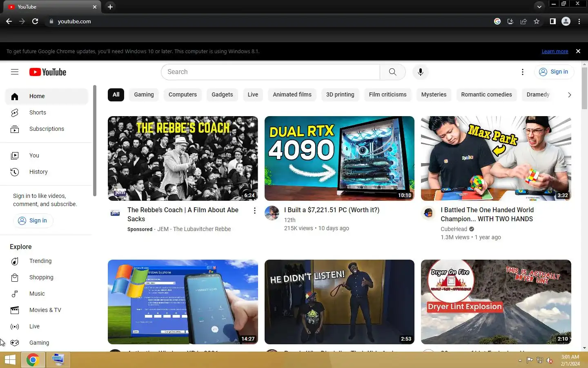The width and height of the screenshot is (588, 368).
Task: Open Chrome tab search dropdown
Action: pos(539,7)
